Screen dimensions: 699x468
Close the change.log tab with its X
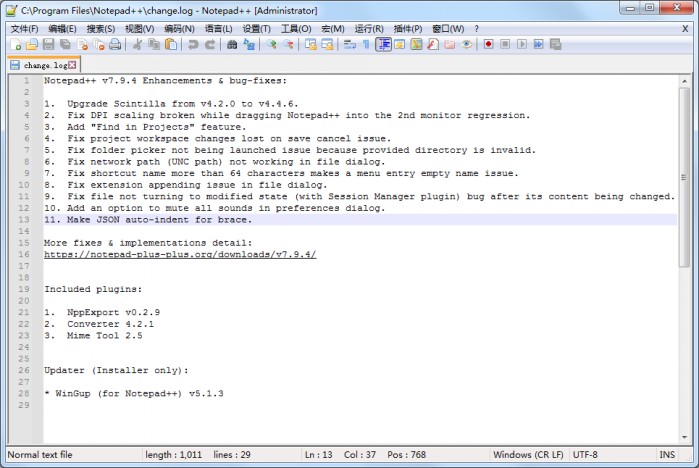(72, 65)
